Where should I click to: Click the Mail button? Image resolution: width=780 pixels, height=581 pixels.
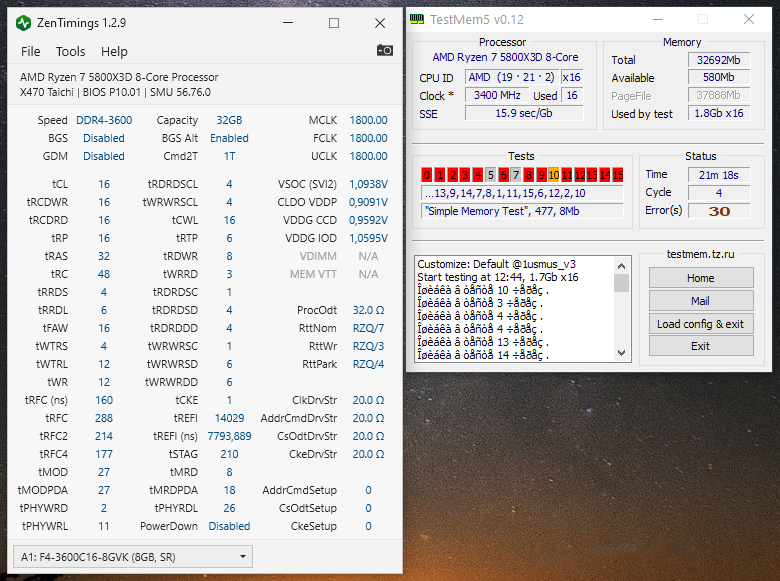701,301
